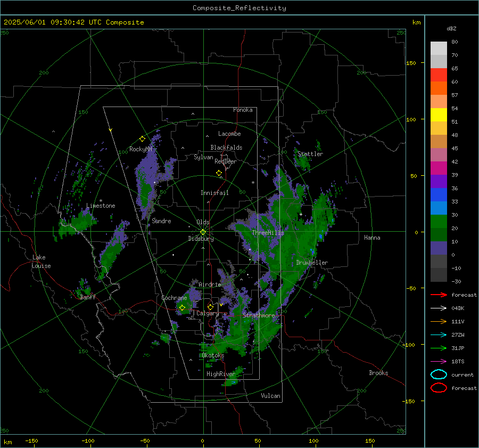The width and height of the screenshot is (479, 448).
Task: Click the Stettler label
Action: pyautogui.click(x=310, y=154)
